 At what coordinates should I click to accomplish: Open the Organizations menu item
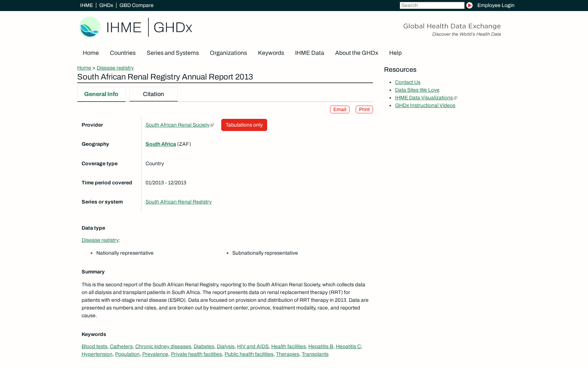228,53
